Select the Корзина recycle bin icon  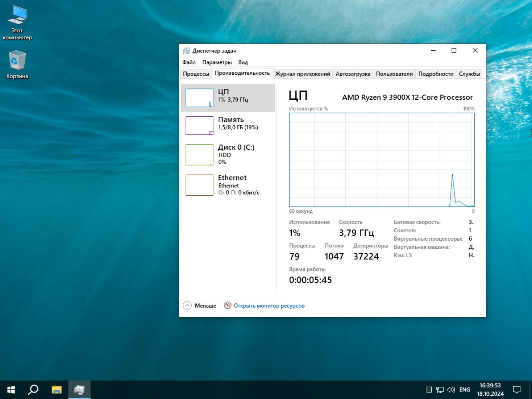coord(17,64)
